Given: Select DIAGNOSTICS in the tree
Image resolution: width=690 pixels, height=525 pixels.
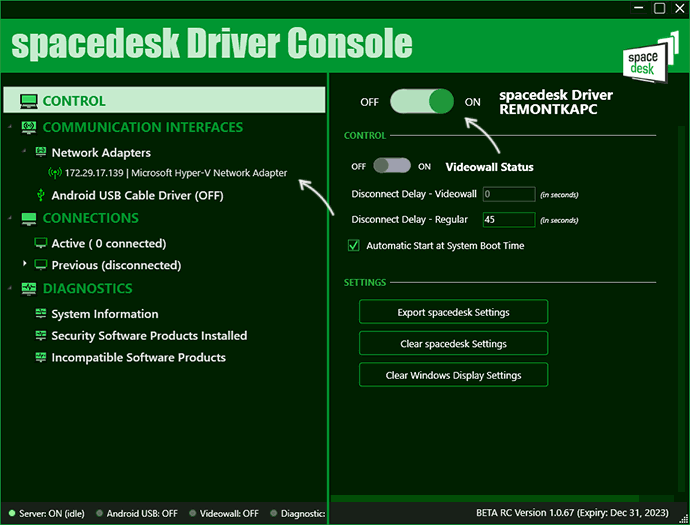Looking at the screenshot, I should [x=88, y=289].
